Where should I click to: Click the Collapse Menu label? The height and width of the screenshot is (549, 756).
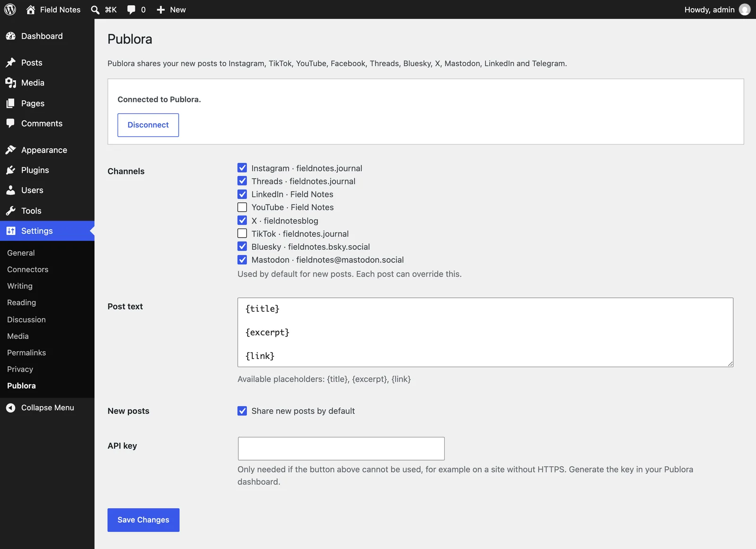point(47,408)
